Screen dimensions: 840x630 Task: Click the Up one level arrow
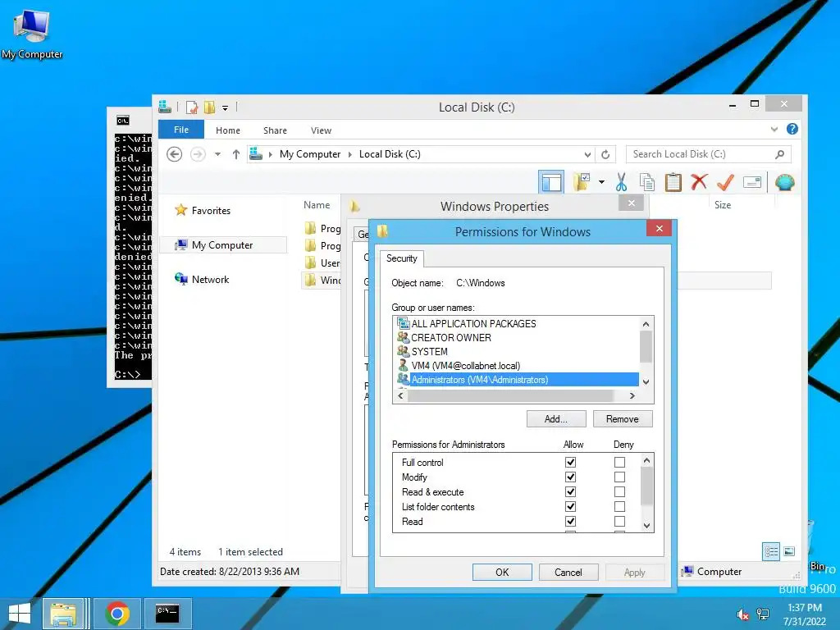[x=235, y=154]
